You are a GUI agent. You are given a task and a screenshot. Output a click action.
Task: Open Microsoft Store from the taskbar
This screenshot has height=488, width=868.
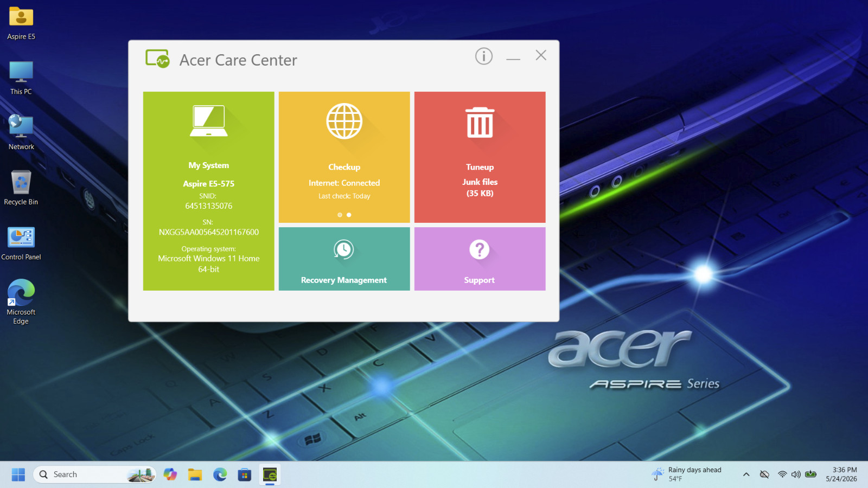point(245,474)
